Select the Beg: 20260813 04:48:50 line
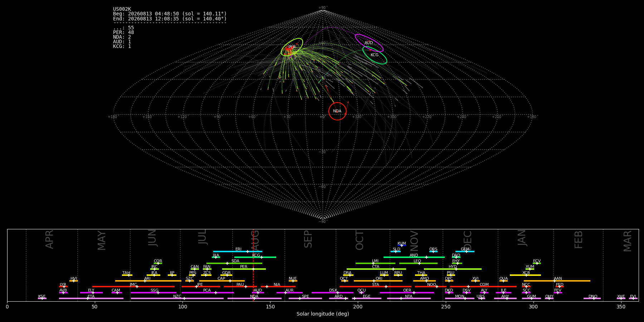The width and height of the screenshot is (644, 322). point(170,14)
